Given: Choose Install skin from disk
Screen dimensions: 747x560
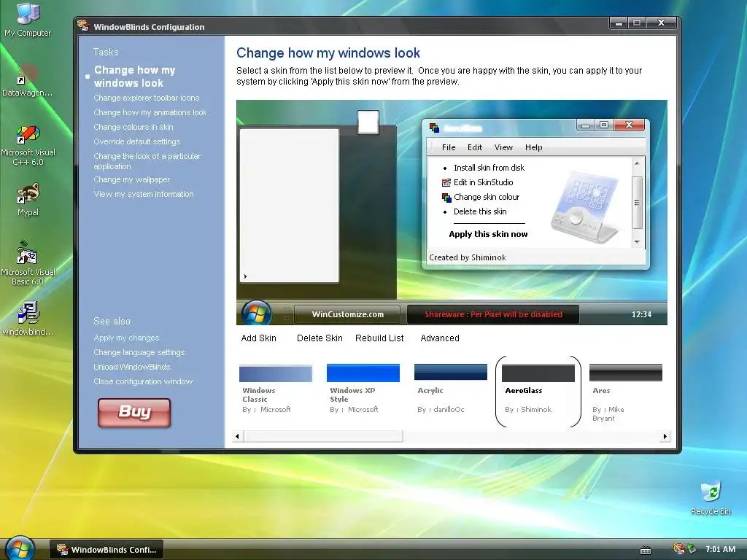Looking at the screenshot, I should 489,168.
